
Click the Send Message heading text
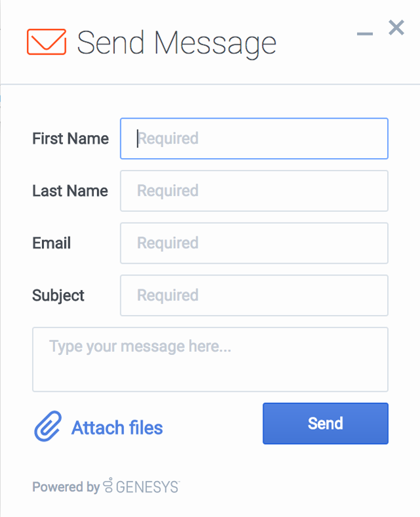[x=177, y=43]
